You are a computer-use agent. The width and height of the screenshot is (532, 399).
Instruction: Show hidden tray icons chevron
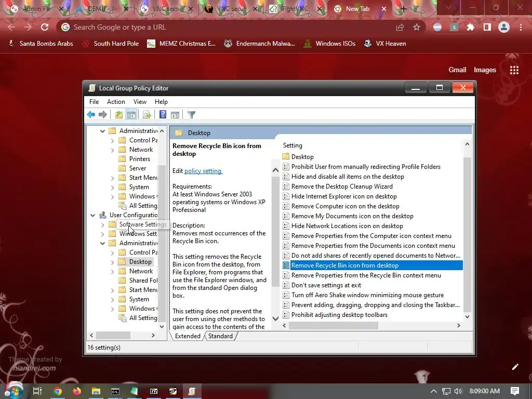(434, 391)
